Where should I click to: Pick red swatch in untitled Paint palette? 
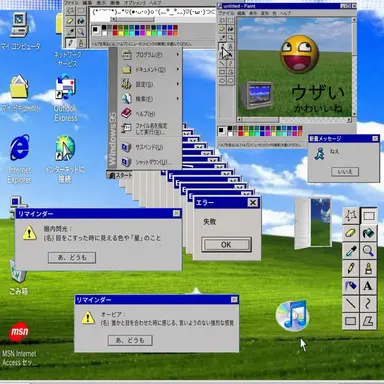click(241, 134)
